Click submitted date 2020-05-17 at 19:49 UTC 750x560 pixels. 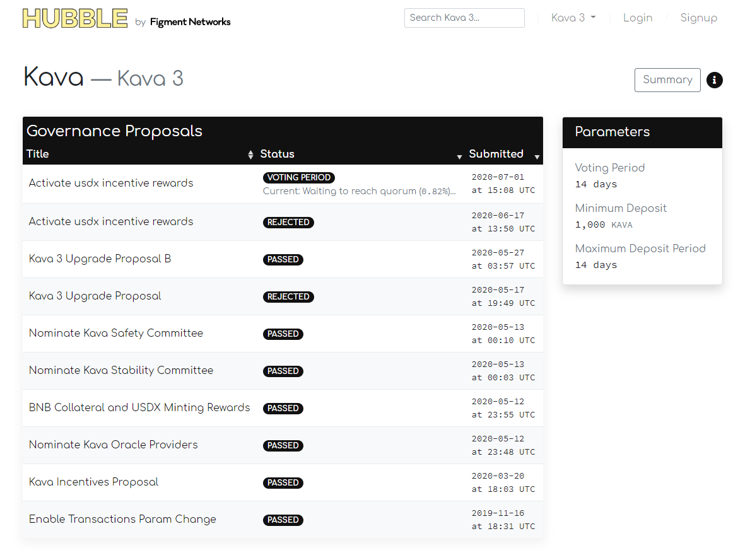pos(503,296)
